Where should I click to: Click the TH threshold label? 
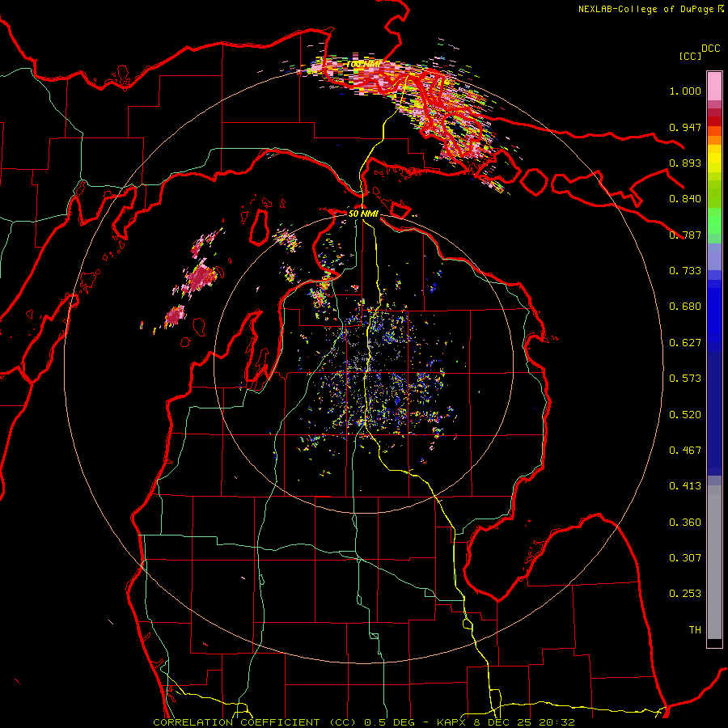(695, 630)
